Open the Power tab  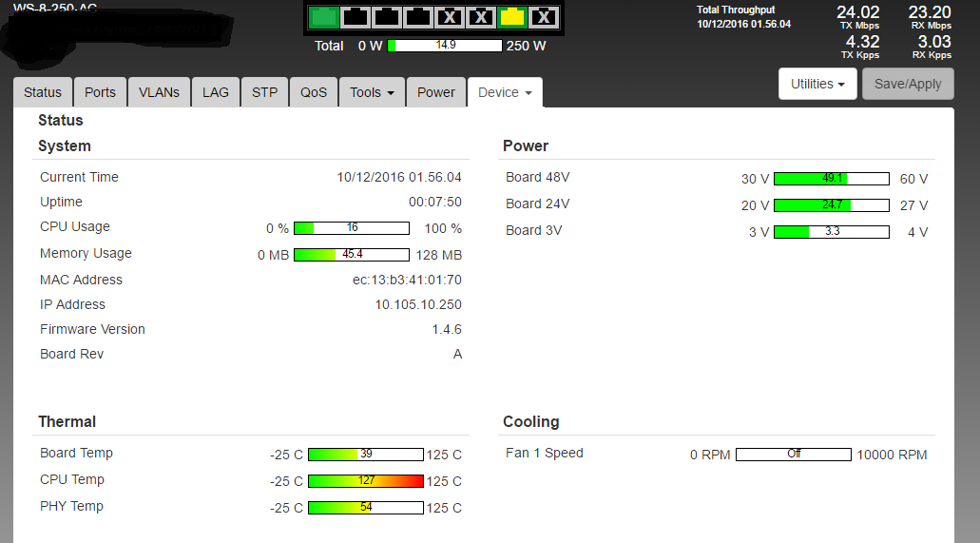click(x=436, y=92)
